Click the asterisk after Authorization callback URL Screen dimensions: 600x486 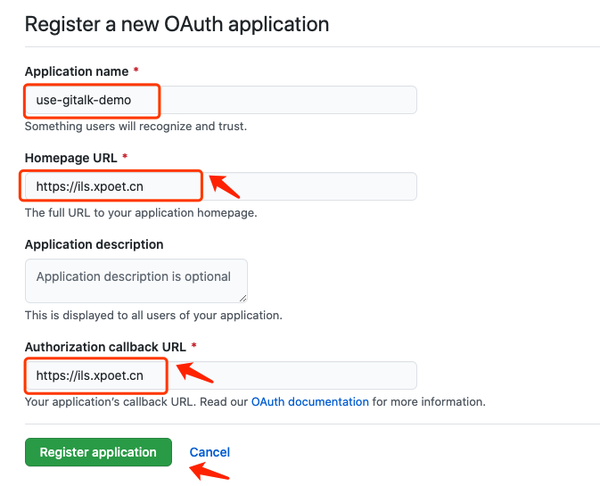click(193, 347)
